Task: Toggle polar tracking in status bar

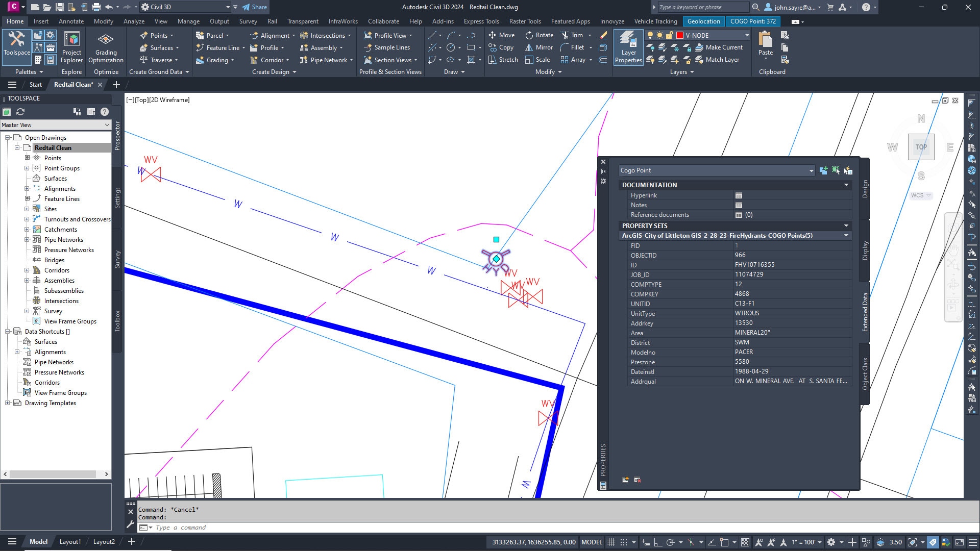Action: pyautogui.click(x=671, y=542)
